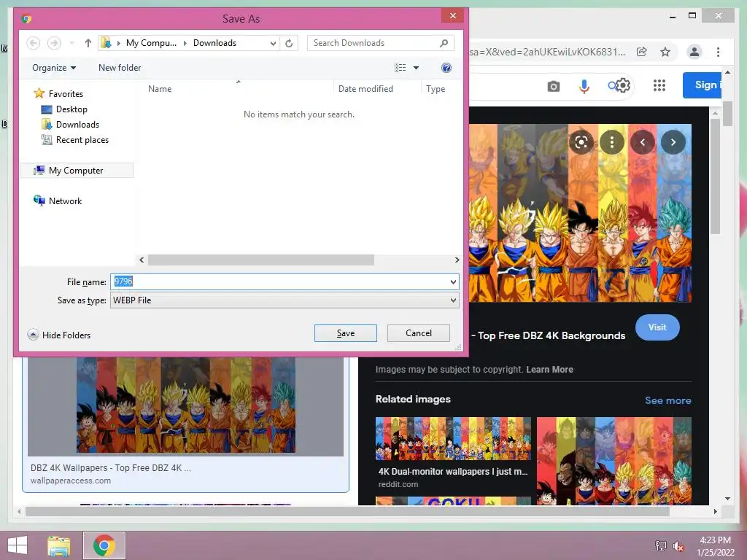Click the File name input field
This screenshot has height=560, width=747.
point(279,282)
